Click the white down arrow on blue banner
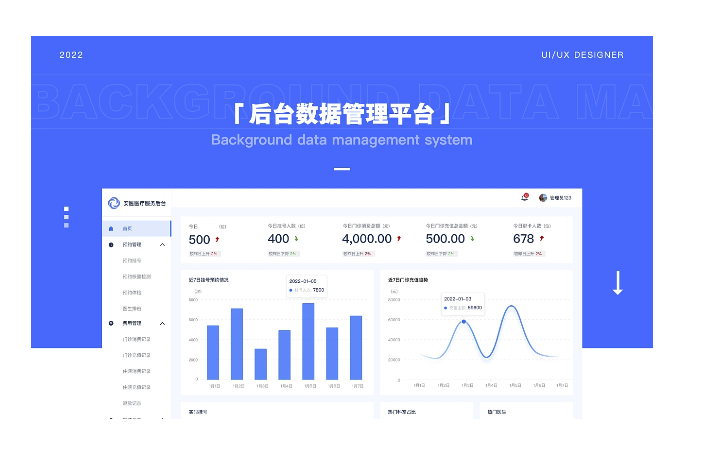Screen dimensions: 720x450 click(617, 283)
